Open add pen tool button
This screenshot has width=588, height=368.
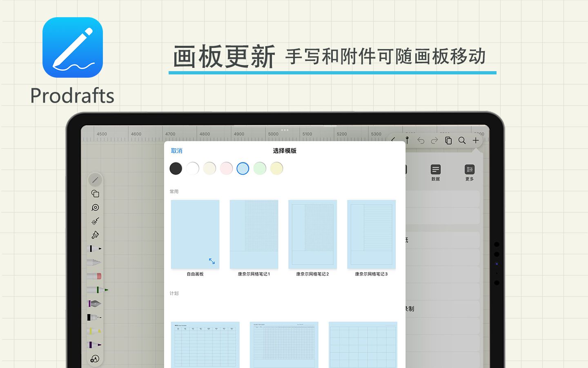(x=95, y=359)
